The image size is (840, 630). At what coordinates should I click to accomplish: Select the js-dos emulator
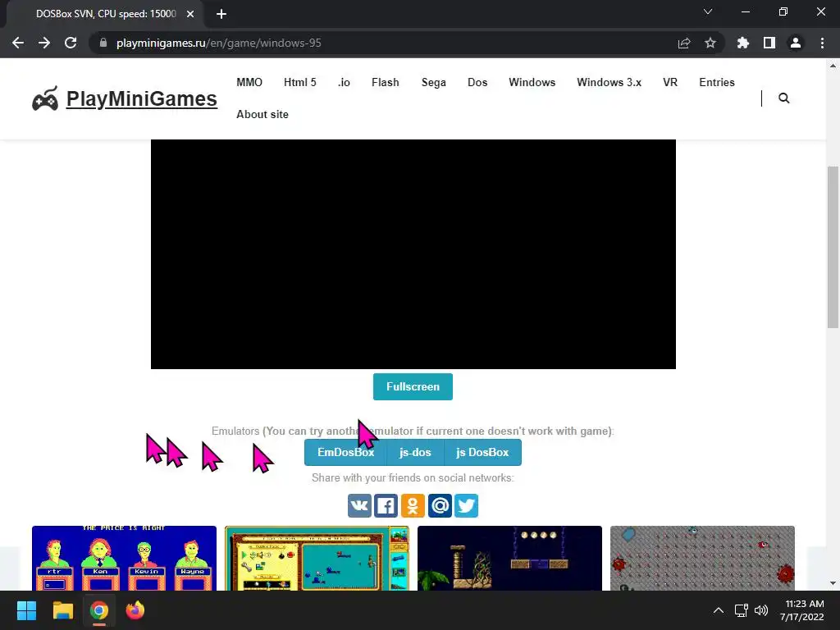pyautogui.click(x=415, y=453)
